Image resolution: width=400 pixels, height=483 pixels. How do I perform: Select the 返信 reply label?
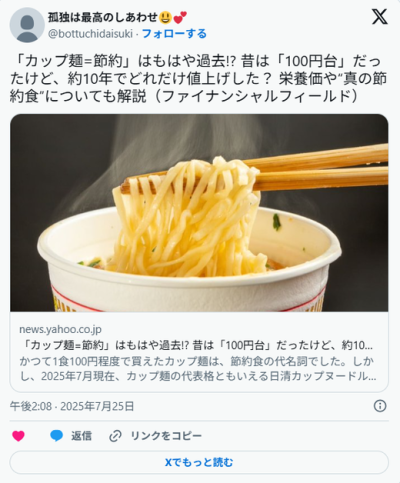click(81, 436)
